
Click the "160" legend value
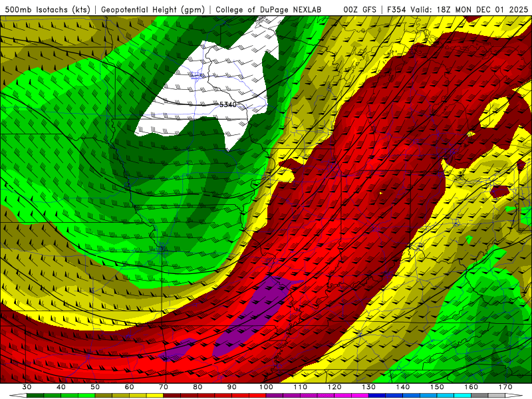[x=471, y=387]
